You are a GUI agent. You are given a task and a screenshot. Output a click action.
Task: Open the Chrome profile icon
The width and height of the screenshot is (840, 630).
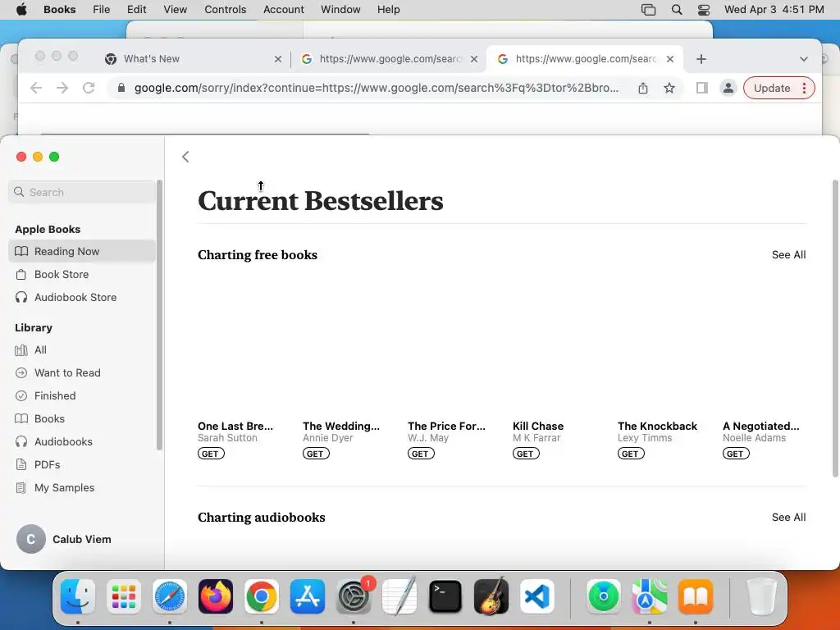728,88
